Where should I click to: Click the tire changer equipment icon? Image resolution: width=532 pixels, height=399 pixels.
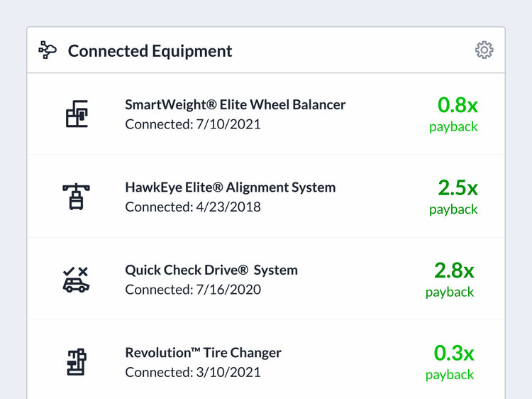[x=76, y=362]
